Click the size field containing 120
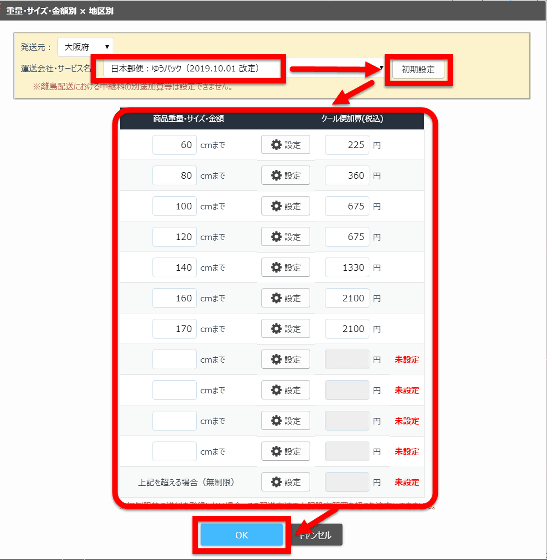The height and width of the screenshot is (560, 547). tap(174, 237)
